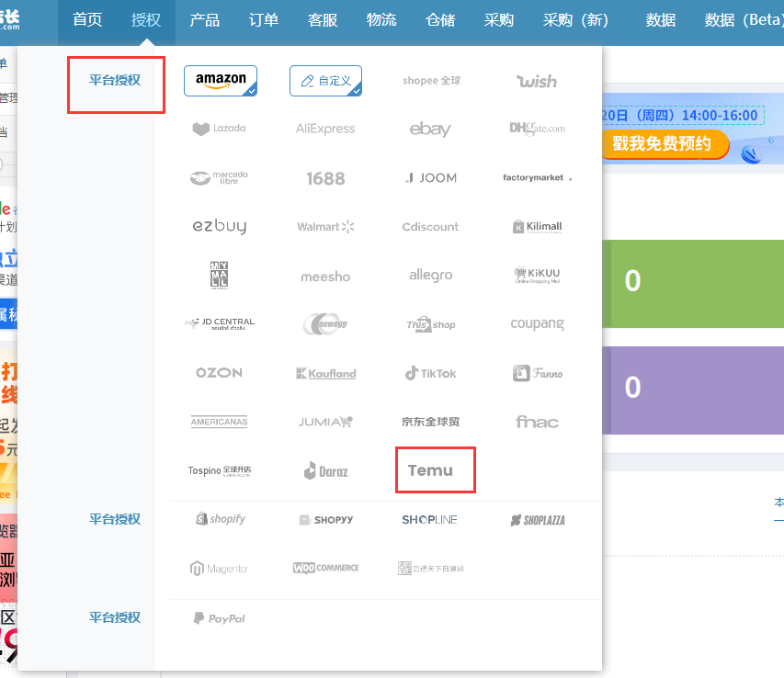Open mercado libre authorization
This screenshot has width=784, height=678.
pyautogui.click(x=220, y=177)
